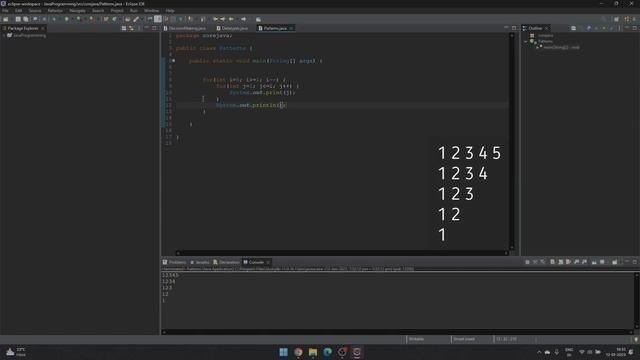Image resolution: width=640 pixels, height=360 pixels.
Task: Click the editor vertical scrollbar
Action: pos(512,141)
